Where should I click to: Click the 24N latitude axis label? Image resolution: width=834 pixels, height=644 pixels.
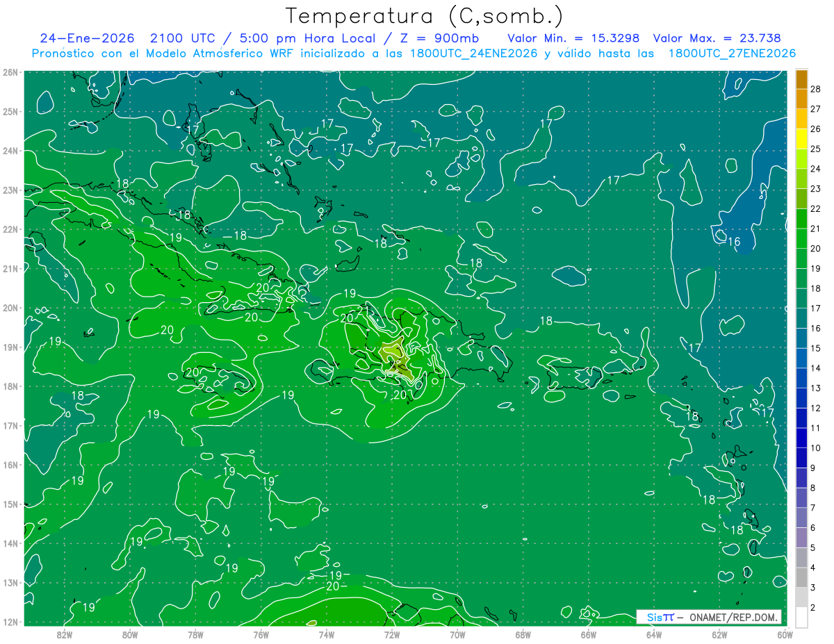[10, 151]
